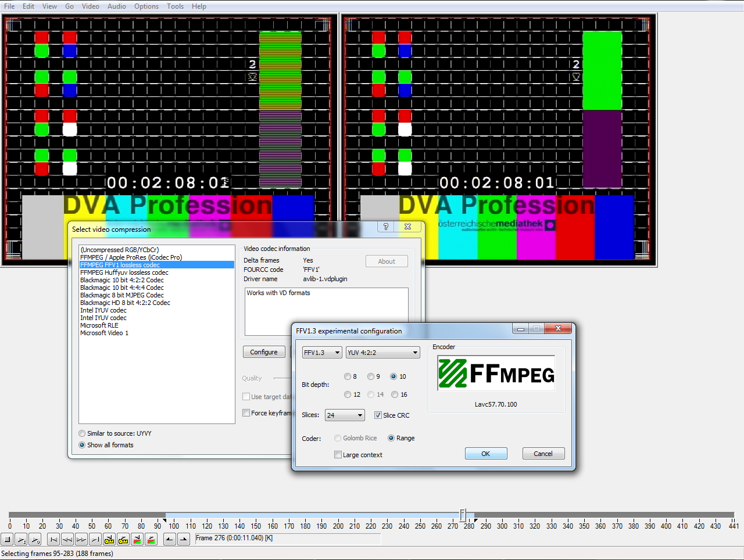Click the next scene scan icon
This screenshot has height=560, width=744.
151,540
